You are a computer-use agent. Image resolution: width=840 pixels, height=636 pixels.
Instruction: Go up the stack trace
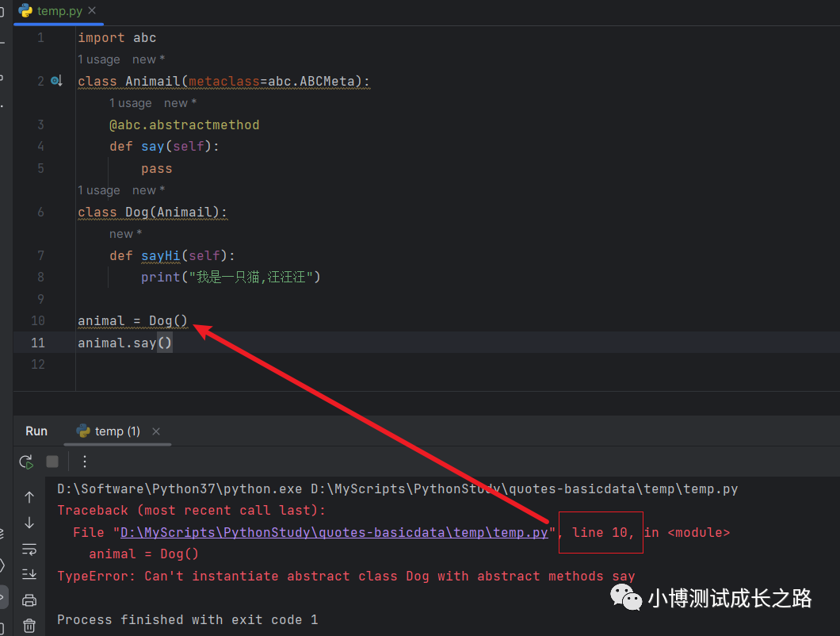click(x=29, y=497)
